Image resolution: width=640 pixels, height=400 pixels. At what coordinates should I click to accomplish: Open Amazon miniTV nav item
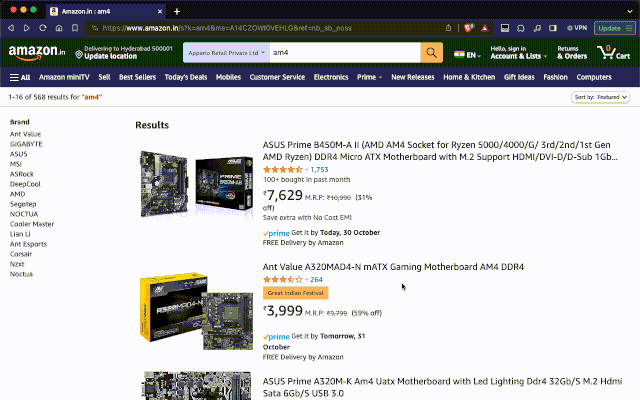pyautogui.click(x=64, y=77)
